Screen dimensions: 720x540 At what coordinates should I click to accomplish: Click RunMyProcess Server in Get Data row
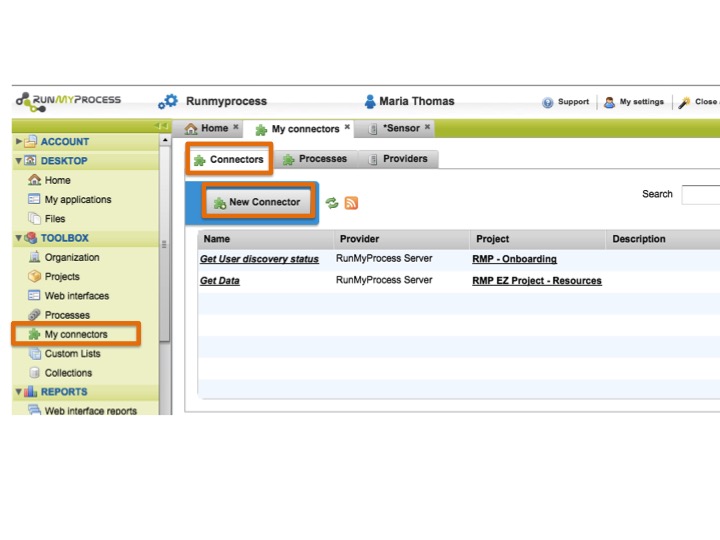(x=384, y=280)
